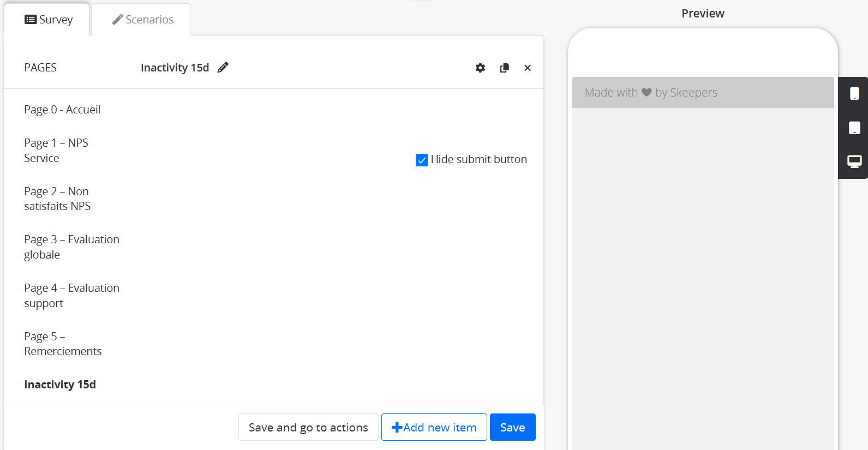Switch preview to tablet view
The image size is (868, 450).
[x=854, y=128]
